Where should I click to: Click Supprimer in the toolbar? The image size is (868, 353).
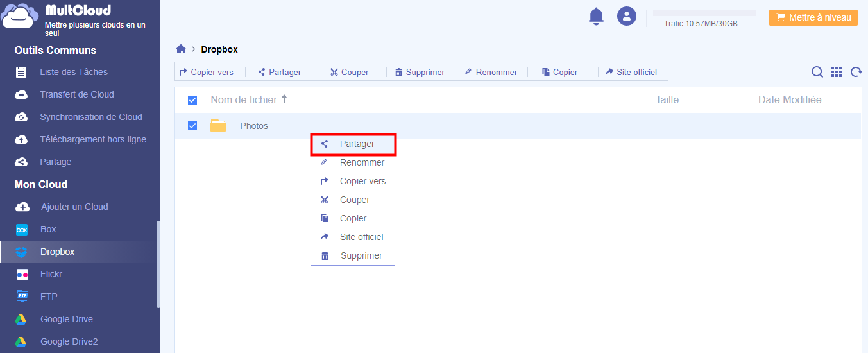click(420, 72)
